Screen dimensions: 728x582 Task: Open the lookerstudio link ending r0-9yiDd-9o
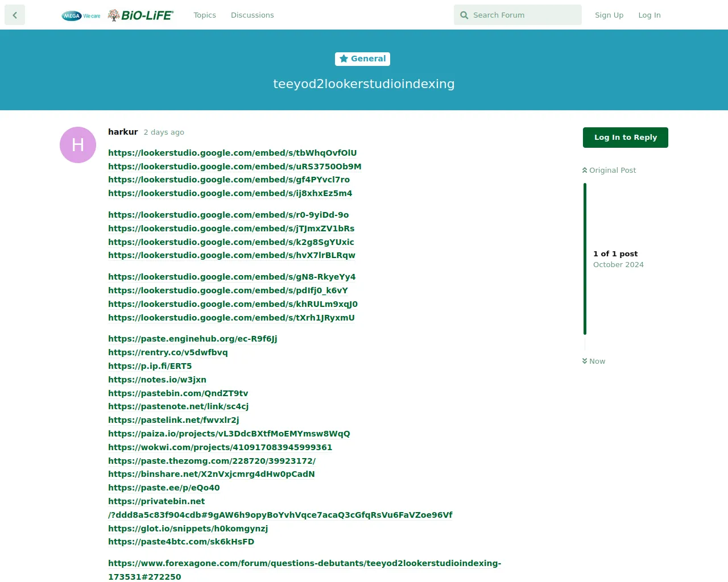click(x=229, y=215)
